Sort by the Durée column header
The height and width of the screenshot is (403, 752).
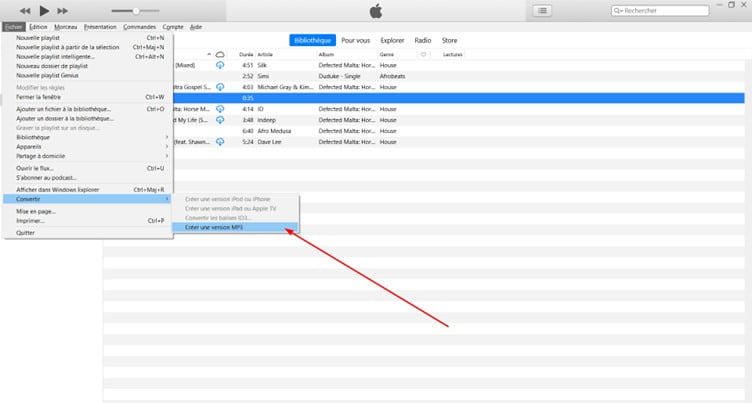point(246,55)
